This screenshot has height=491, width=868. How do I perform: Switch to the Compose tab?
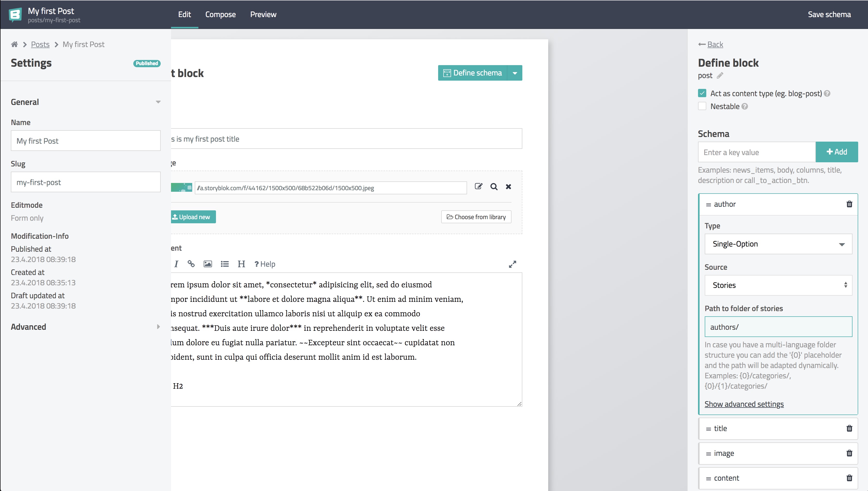click(x=220, y=14)
